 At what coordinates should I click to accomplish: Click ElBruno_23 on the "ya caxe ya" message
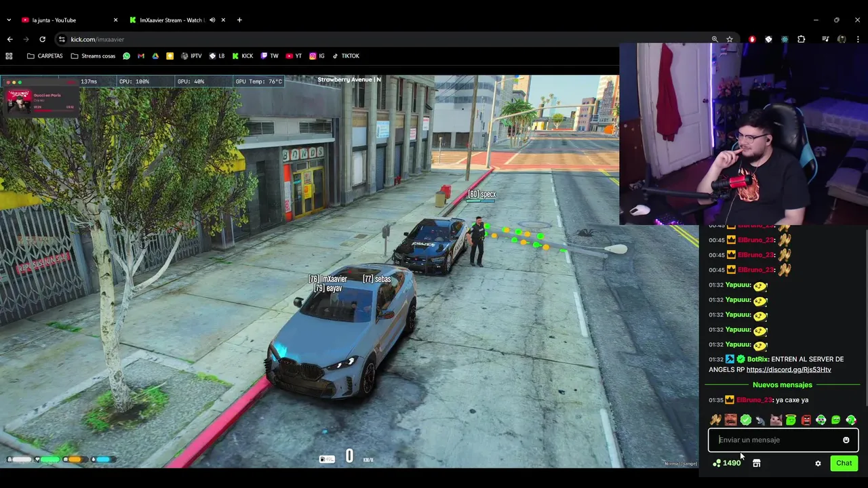pos(754,400)
